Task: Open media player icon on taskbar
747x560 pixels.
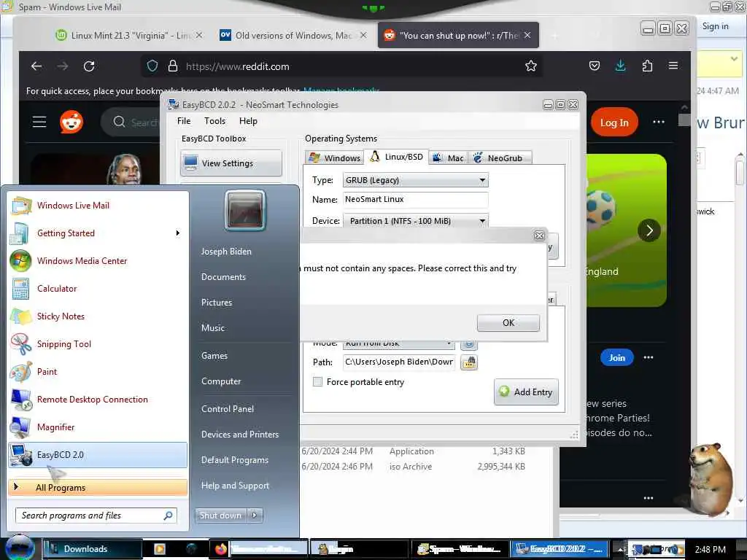Action: pos(160,549)
